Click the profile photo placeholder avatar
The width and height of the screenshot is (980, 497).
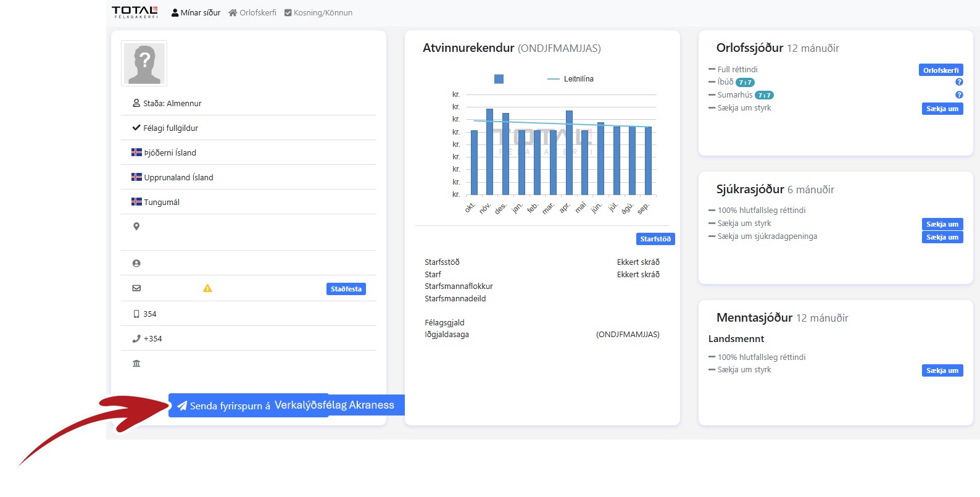pos(144,64)
